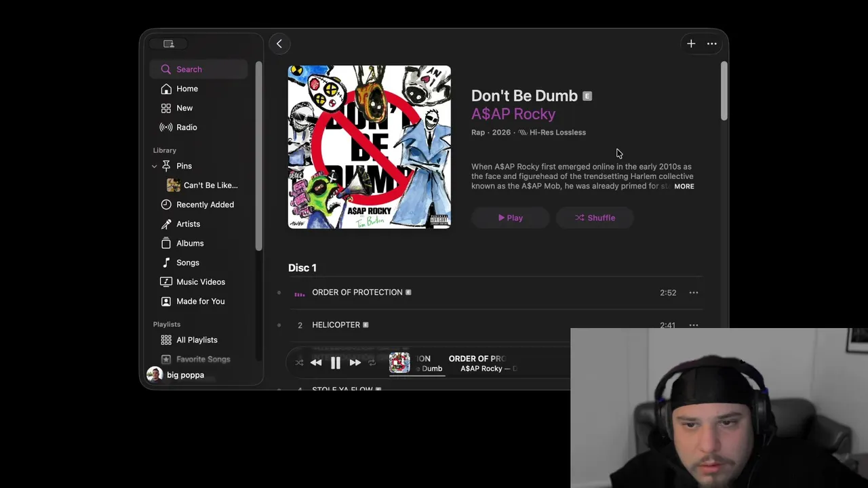The width and height of the screenshot is (868, 488).
Task: Go back with the chevron button
Action: [279, 43]
